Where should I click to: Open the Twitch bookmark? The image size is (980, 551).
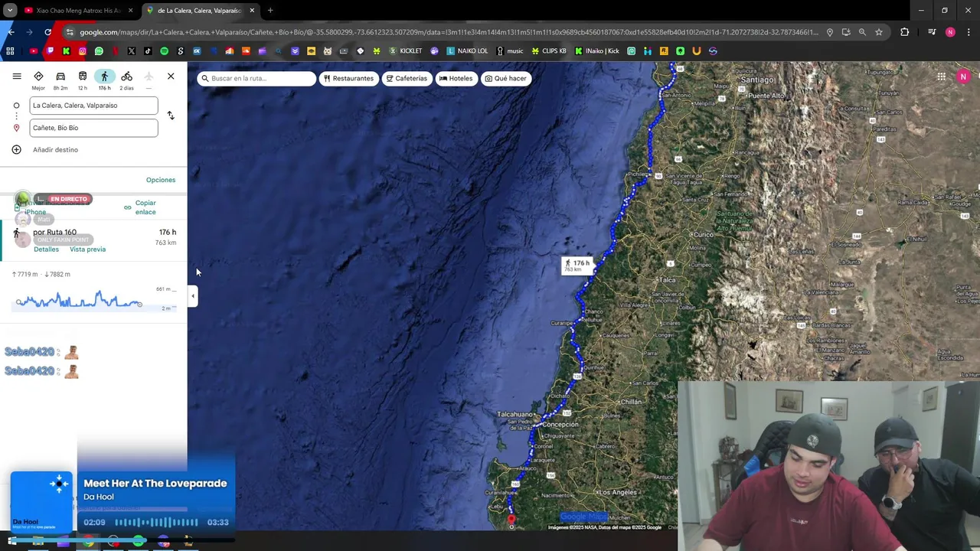[x=50, y=51]
